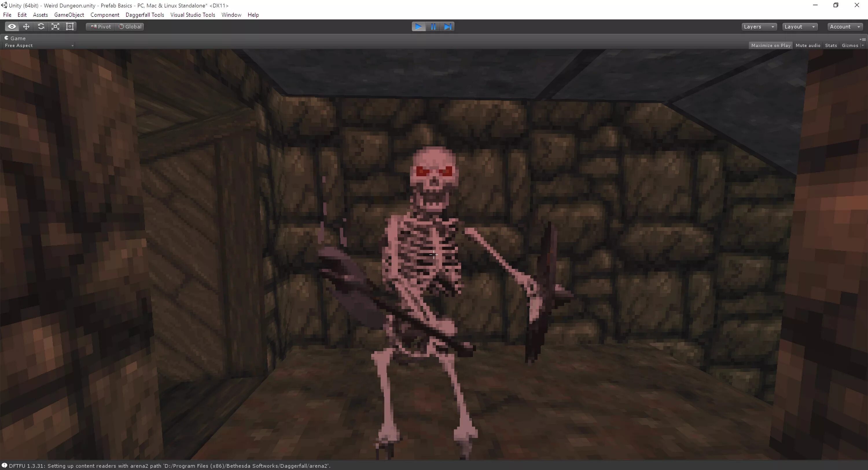Image resolution: width=868 pixels, height=470 pixels.
Task: Select the Rect transform tool
Action: click(70, 27)
